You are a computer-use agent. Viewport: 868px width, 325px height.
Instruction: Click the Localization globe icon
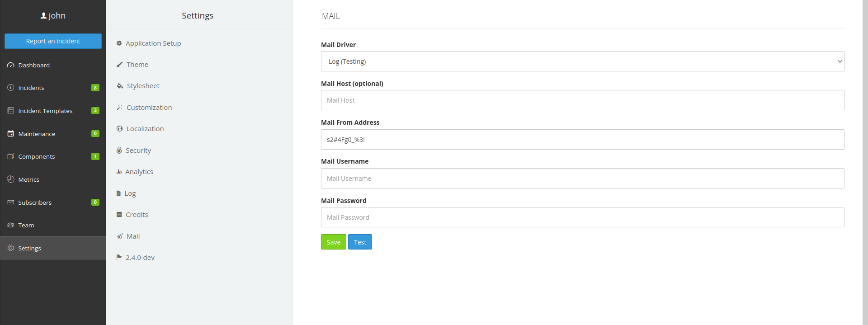coord(120,129)
